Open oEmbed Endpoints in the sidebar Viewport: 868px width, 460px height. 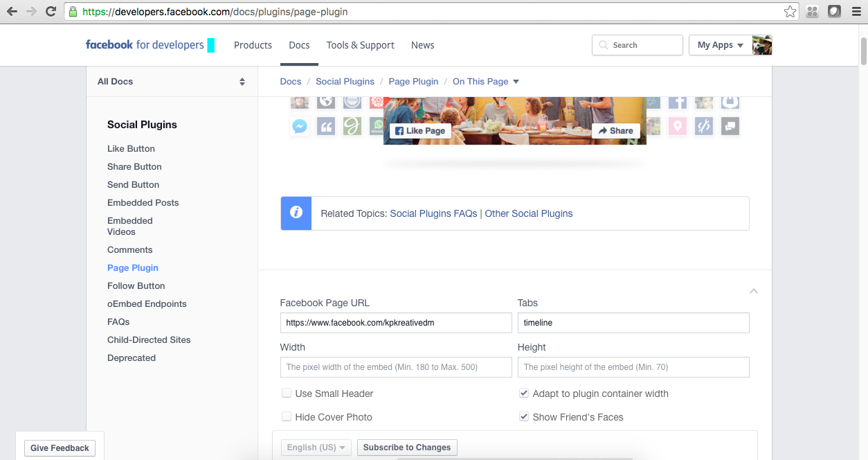point(147,303)
